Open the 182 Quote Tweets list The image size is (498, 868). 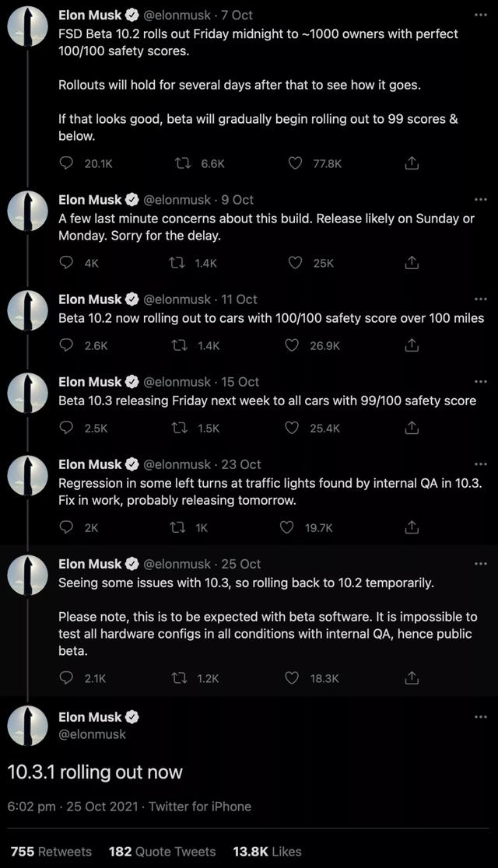tap(162, 851)
